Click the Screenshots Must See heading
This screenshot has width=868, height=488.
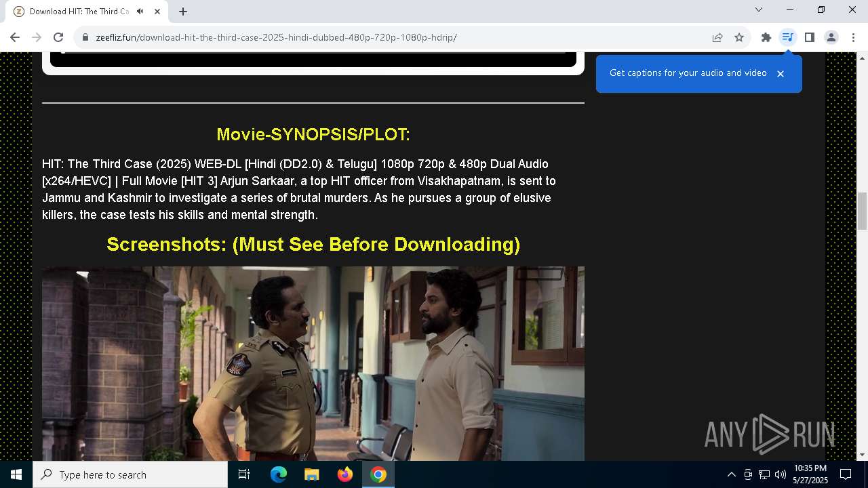(x=313, y=244)
